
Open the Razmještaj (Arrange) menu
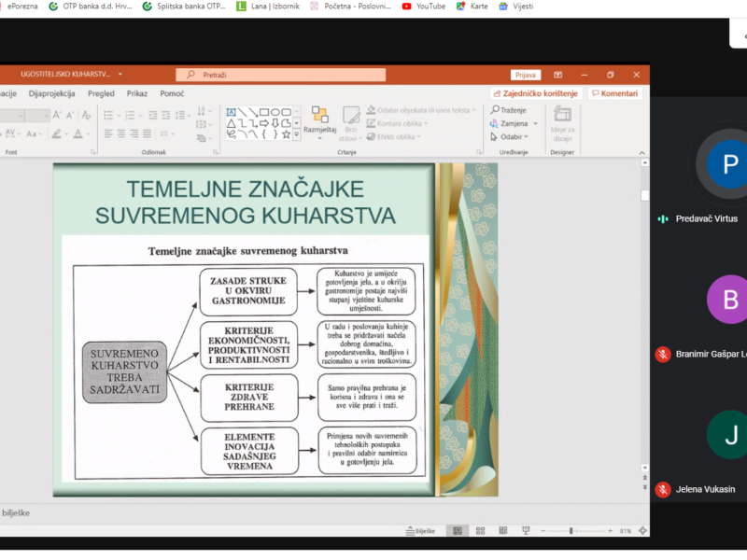tap(319, 122)
